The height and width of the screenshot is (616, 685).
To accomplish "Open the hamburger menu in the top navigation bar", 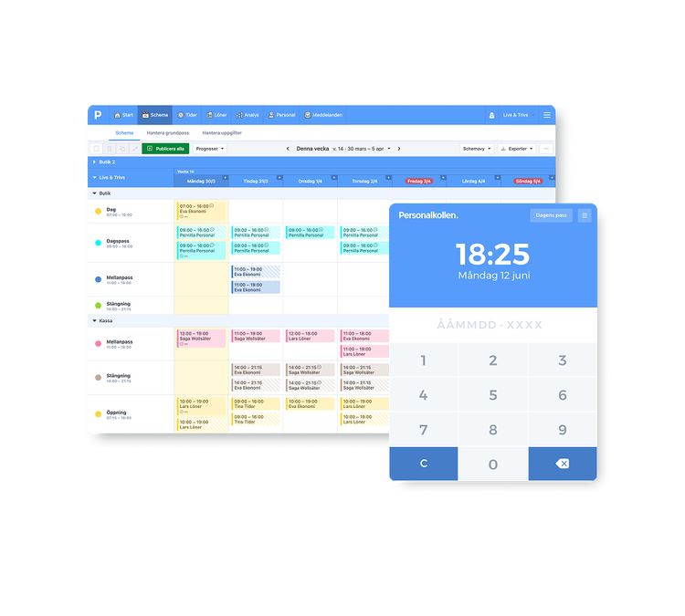I will pos(547,115).
